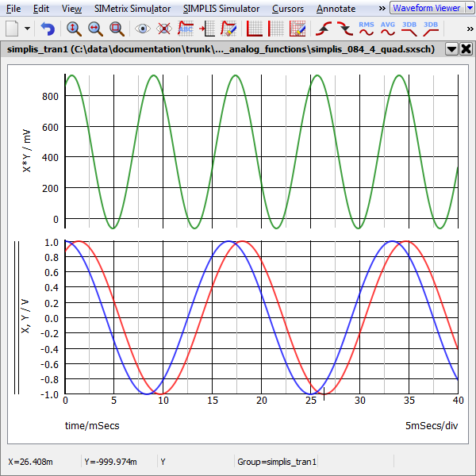Click the new graph sheet icon

pyautogui.click(x=12, y=29)
